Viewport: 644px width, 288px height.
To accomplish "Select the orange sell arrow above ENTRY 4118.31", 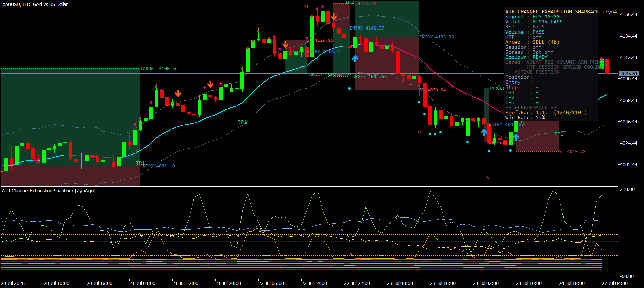I will (285, 44).
